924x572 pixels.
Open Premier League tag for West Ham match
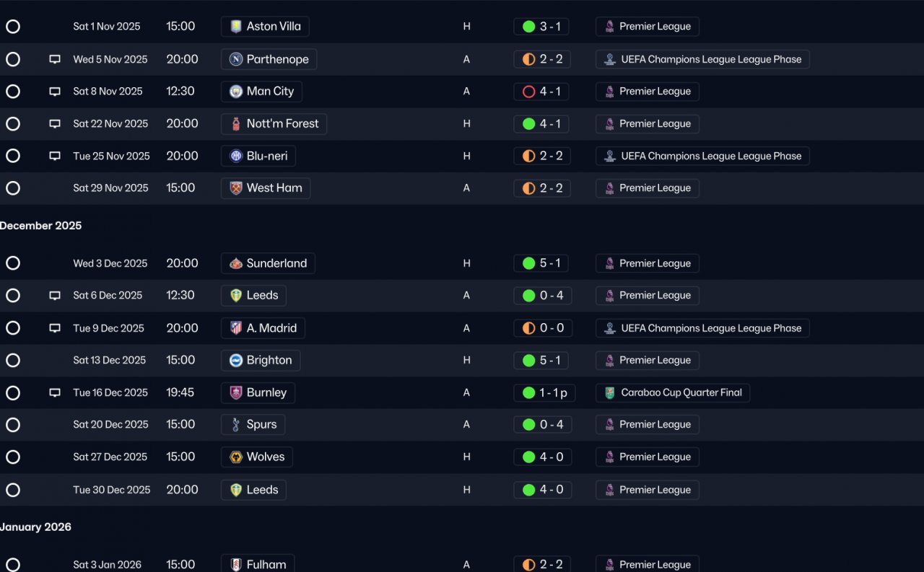(x=648, y=188)
